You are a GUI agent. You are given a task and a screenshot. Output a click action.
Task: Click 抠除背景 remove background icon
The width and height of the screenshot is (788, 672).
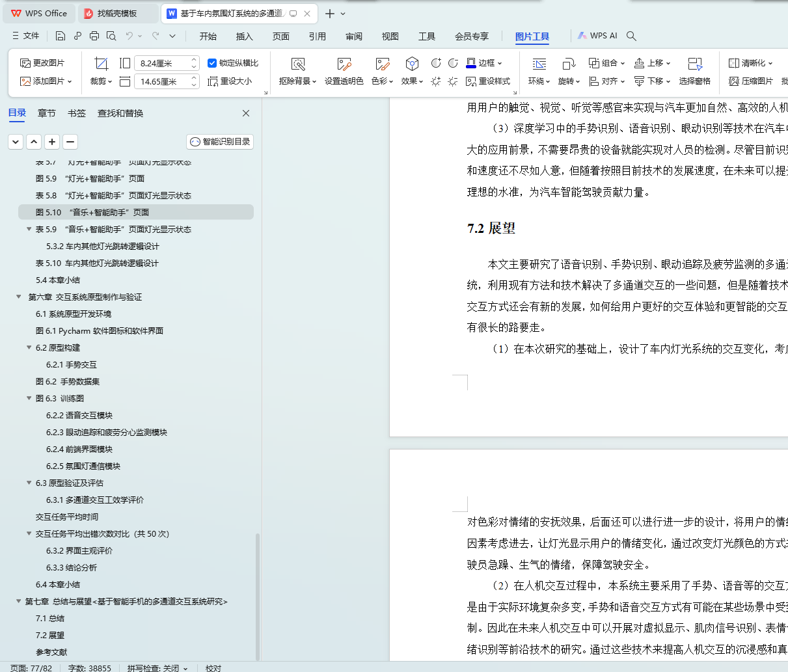pos(298,64)
